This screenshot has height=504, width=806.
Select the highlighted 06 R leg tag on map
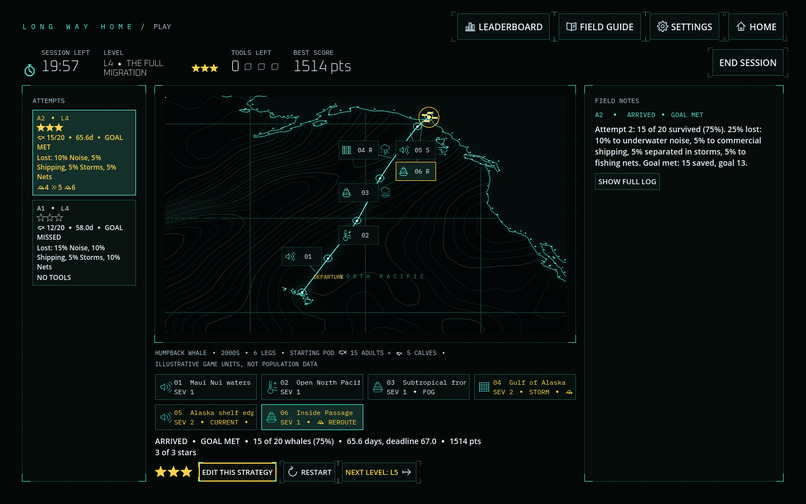(415, 171)
